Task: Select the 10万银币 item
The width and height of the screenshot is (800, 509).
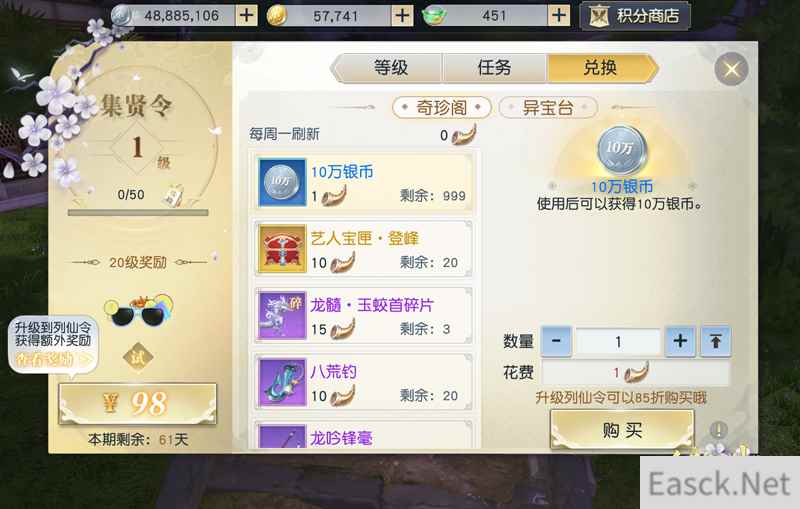Action: (x=364, y=183)
